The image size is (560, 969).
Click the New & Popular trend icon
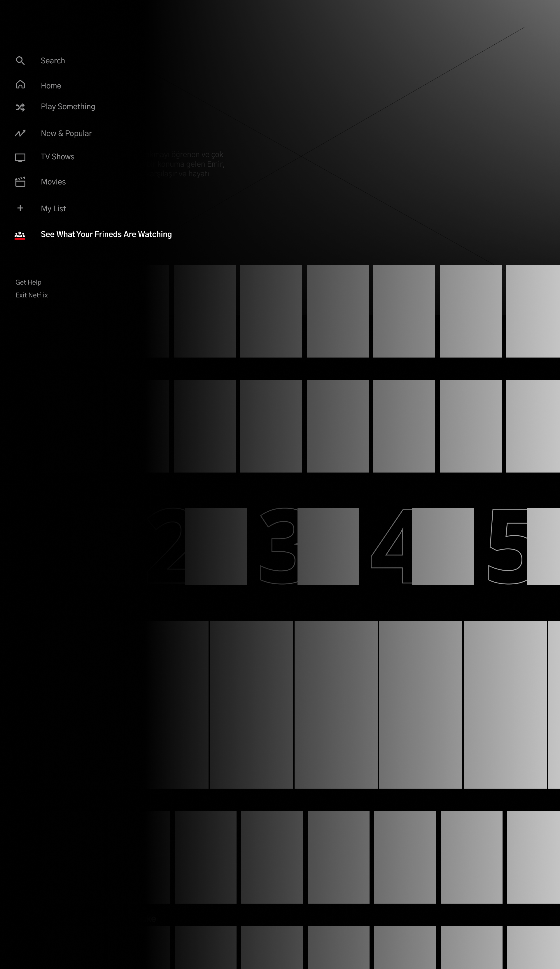pyautogui.click(x=20, y=133)
